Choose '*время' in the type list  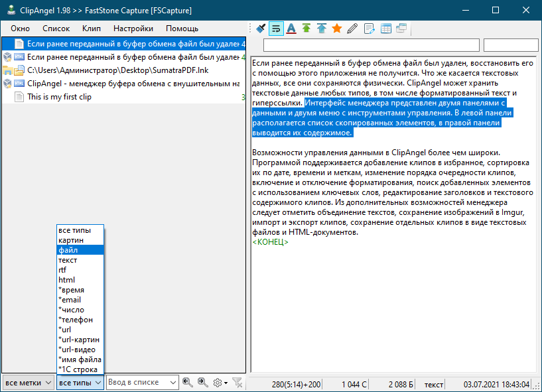pos(80,290)
